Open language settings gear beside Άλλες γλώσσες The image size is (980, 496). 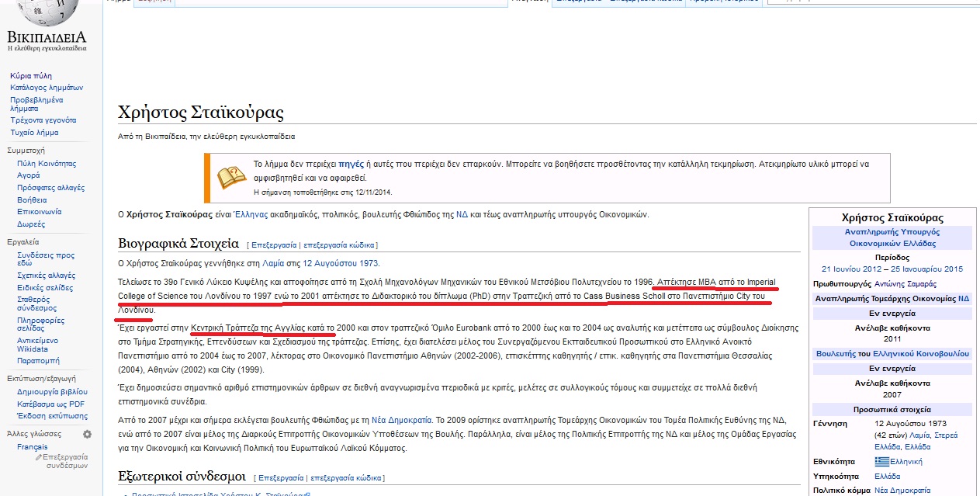point(88,434)
